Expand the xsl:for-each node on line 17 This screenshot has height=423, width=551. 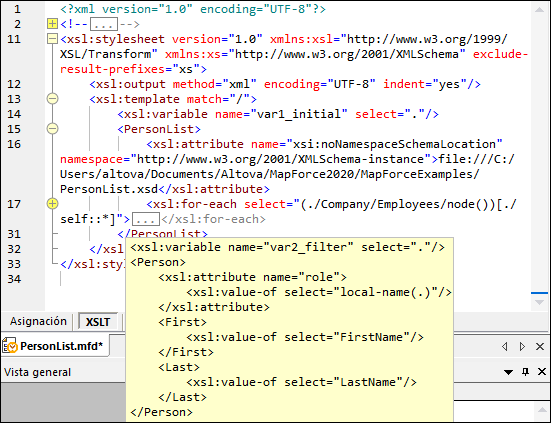52,203
